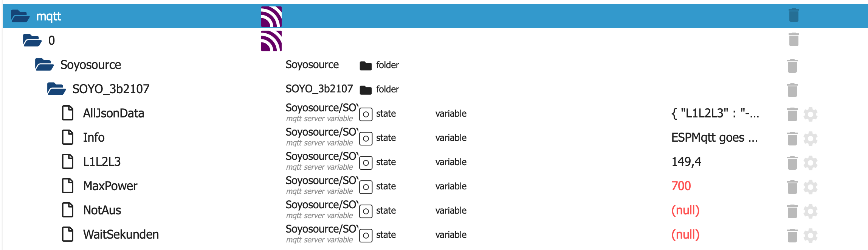Click the purple mqtt adapter logo icon
This screenshot has height=250, width=868.
271,17
